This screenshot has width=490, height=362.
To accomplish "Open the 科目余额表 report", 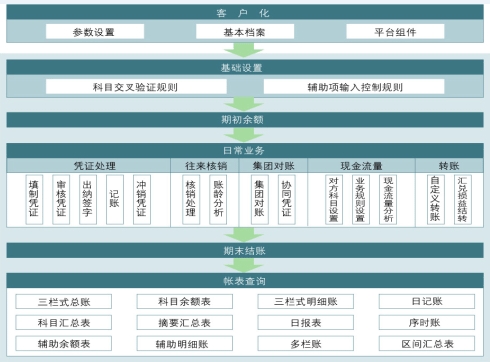I will click(185, 302).
